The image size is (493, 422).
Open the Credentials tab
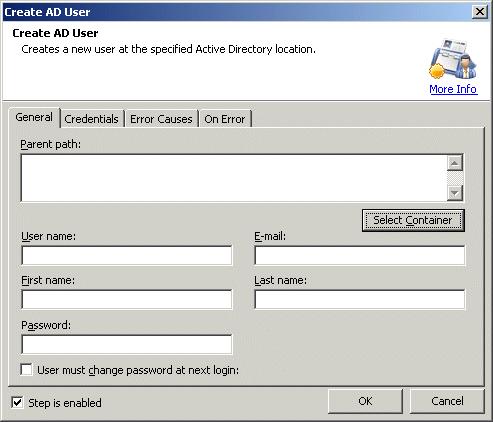(x=91, y=119)
